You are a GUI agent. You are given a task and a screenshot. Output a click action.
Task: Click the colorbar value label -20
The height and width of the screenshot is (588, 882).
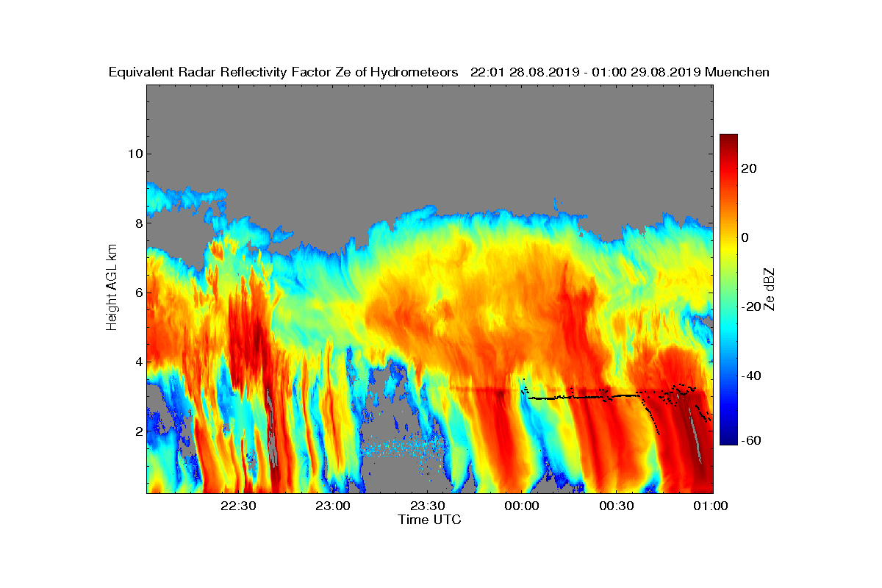(x=752, y=306)
